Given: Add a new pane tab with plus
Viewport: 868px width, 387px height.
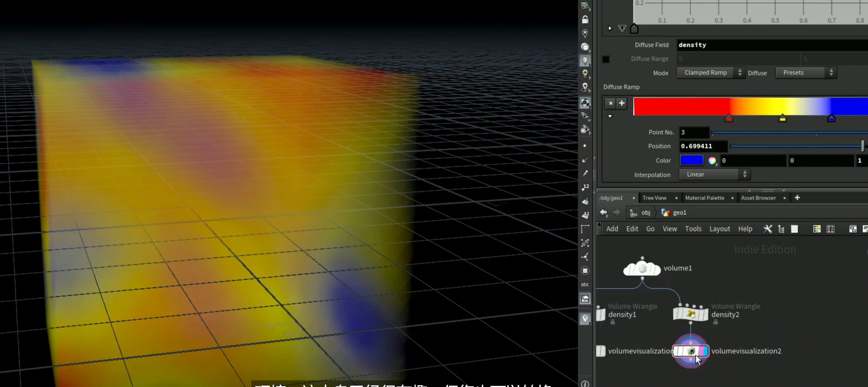Looking at the screenshot, I should (797, 198).
